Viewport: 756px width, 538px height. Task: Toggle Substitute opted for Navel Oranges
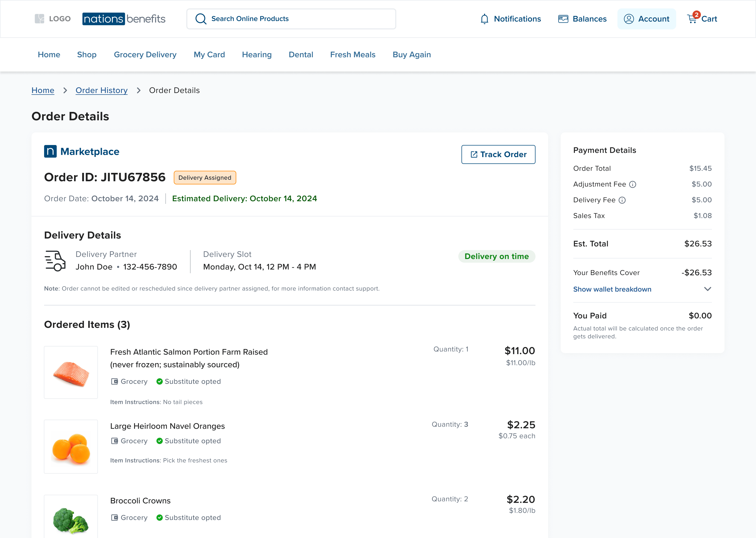(x=160, y=441)
